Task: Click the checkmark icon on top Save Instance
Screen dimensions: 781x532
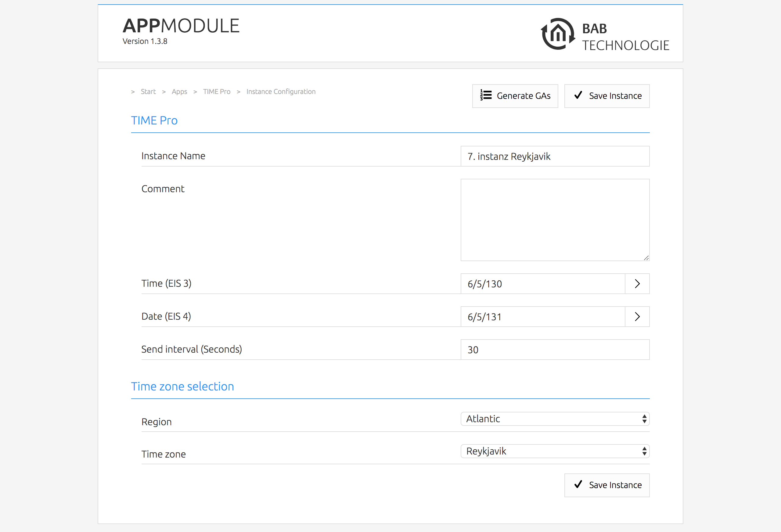Action: tap(578, 95)
